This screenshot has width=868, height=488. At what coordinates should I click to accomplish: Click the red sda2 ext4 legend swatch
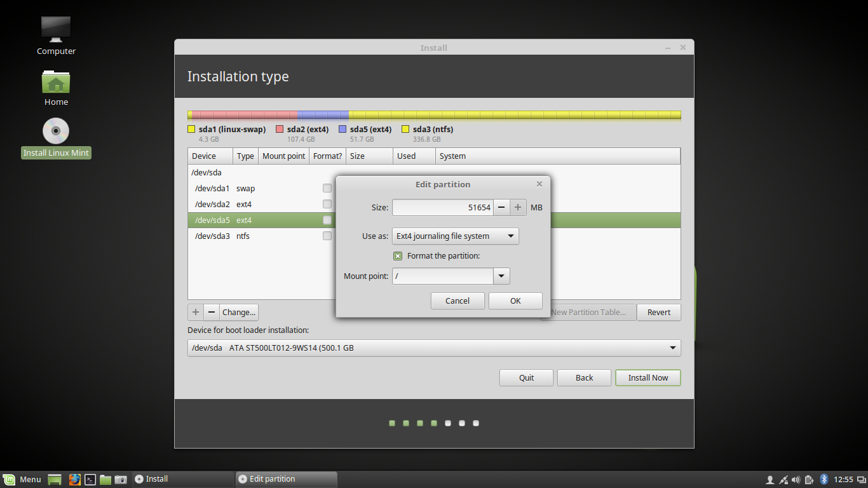pos(280,129)
